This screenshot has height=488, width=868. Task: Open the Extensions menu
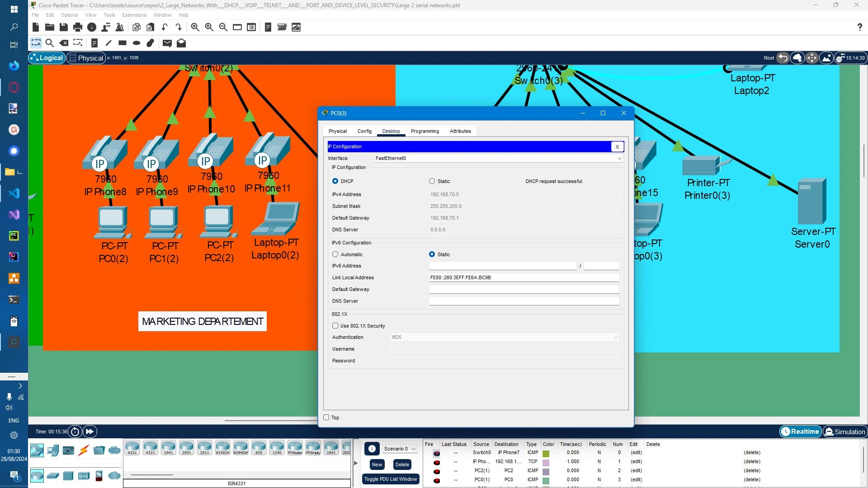pos(134,15)
